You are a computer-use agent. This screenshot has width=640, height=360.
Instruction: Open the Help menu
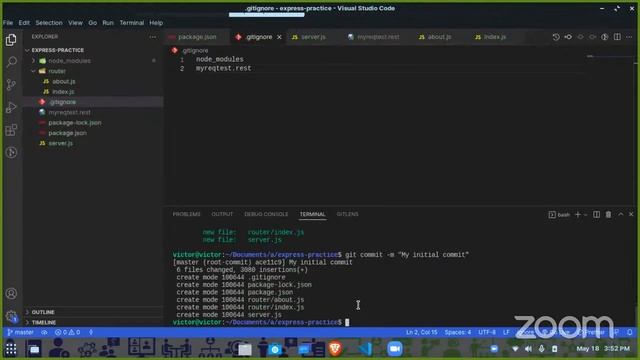pos(156,23)
